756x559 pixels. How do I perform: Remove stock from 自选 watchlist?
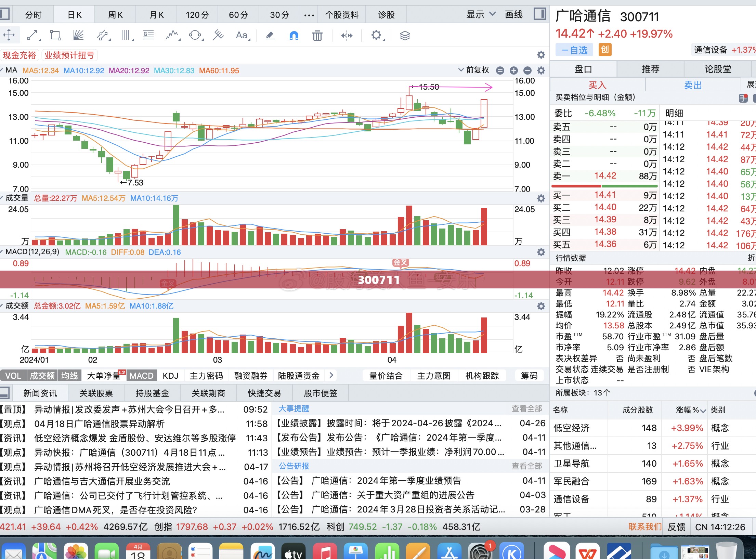coord(574,50)
